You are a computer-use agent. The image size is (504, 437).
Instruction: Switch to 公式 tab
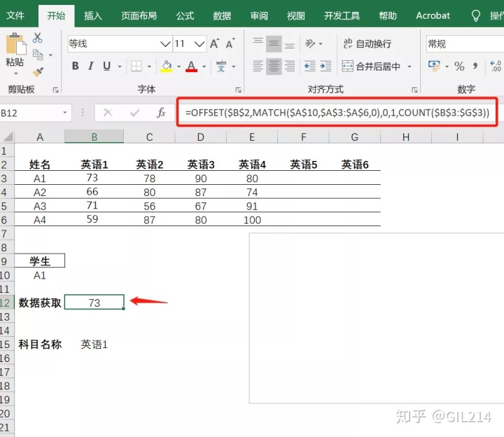coord(185,15)
